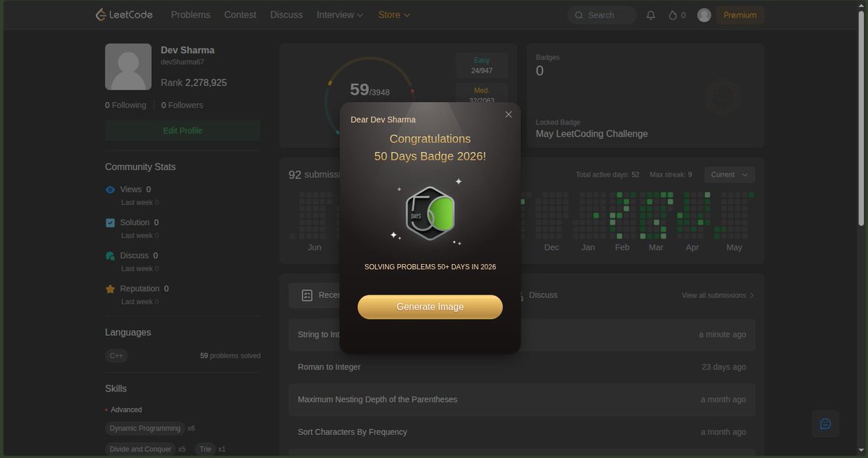Click the Premium button

740,15
